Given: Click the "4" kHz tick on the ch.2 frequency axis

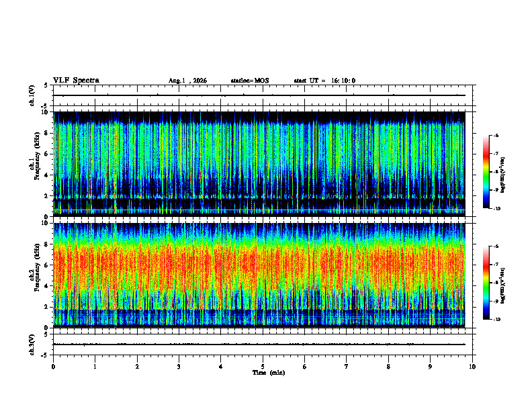Looking at the screenshot, I should (46, 286).
